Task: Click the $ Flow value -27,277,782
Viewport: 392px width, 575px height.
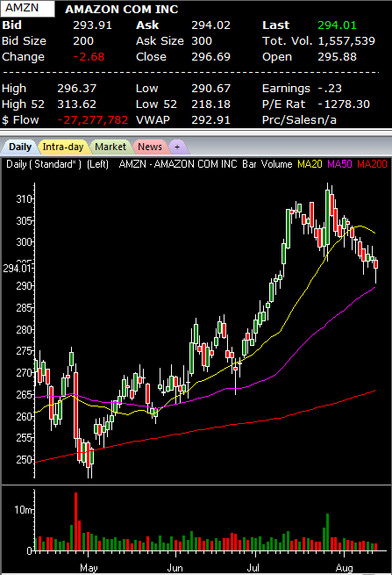Action: [x=92, y=120]
